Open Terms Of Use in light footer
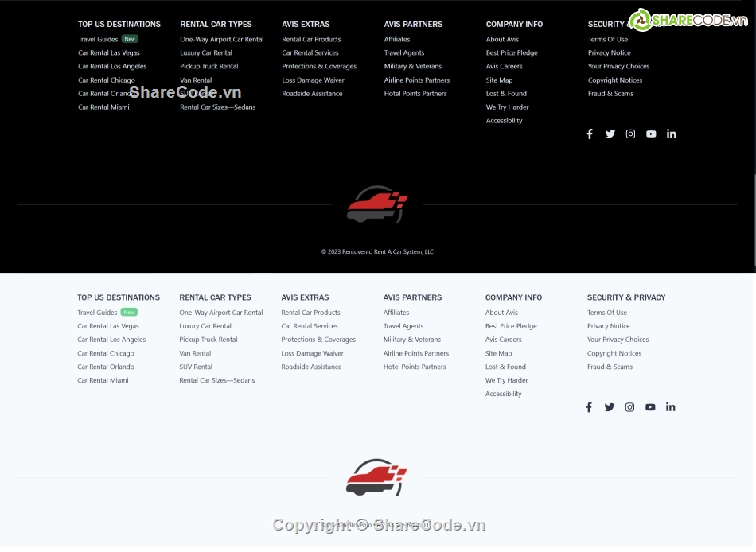This screenshot has width=756, height=552. click(607, 313)
